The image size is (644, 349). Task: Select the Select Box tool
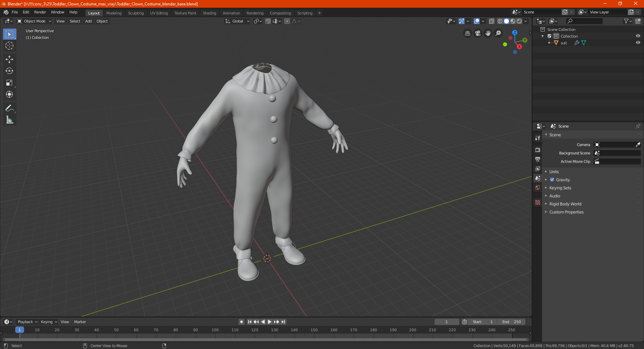tap(9, 34)
